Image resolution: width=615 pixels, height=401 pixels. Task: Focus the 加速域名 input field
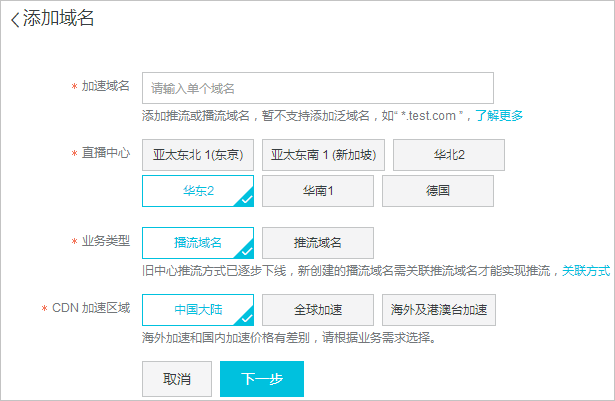[318, 88]
